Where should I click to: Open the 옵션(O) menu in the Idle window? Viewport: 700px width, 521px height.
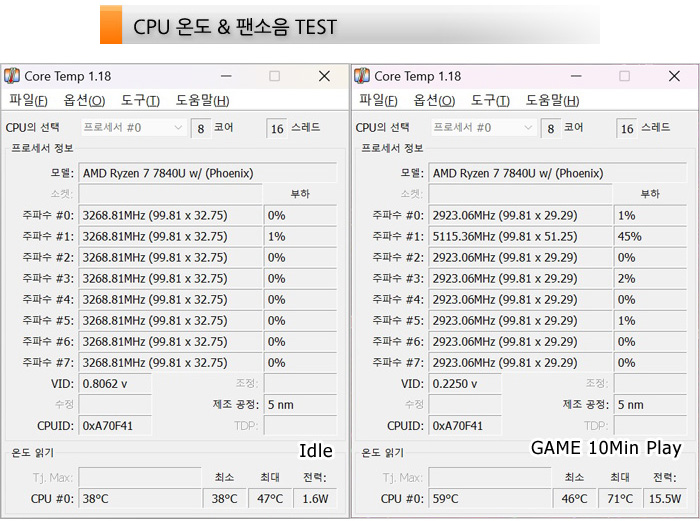84,100
